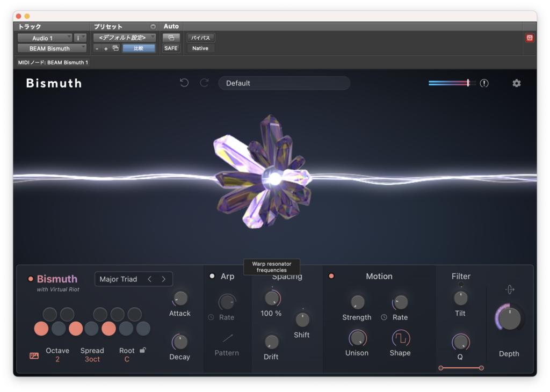Click the プリセット header label
This screenshot has height=392, width=550.
[108, 27]
